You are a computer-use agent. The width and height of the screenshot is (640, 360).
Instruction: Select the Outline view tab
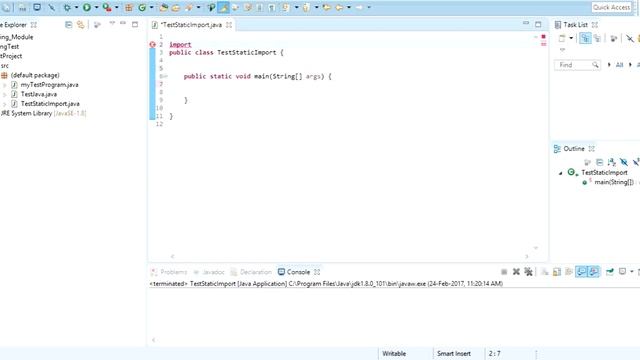click(x=574, y=149)
